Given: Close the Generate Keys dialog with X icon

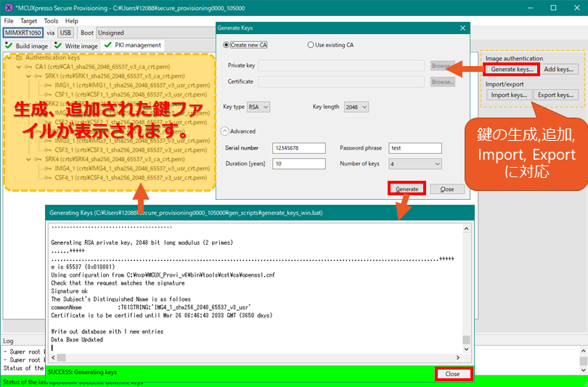Looking at the screenshot, I should [462, 28].
